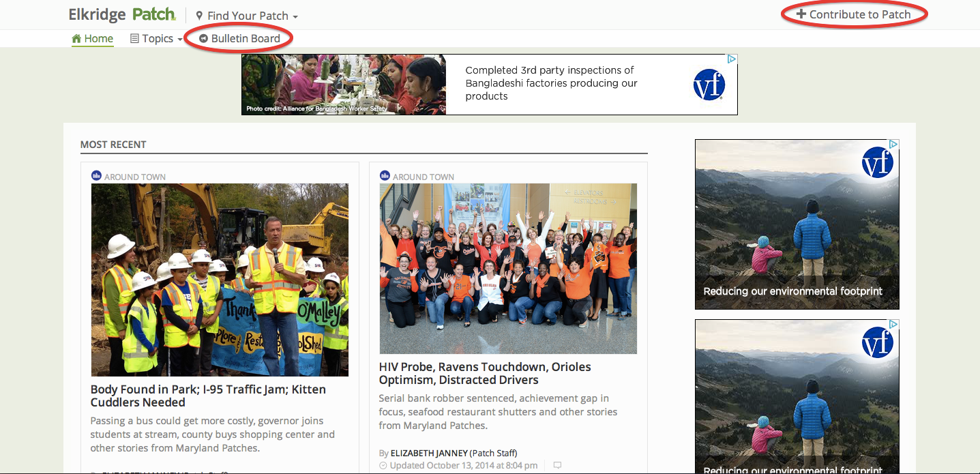Click the clock icon beside Updated October 13
Screen dimensions: 980x474
pyautogui.click(x=383, y=466)
